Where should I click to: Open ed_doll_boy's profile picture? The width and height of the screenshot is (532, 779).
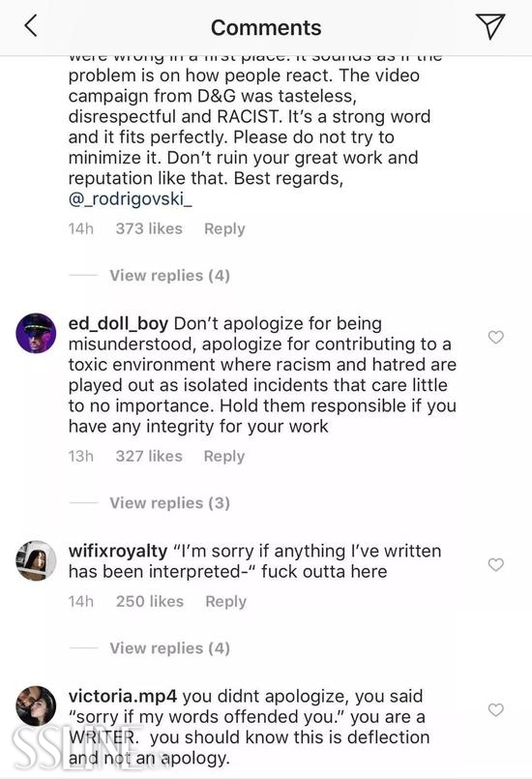tap(36, 333)
